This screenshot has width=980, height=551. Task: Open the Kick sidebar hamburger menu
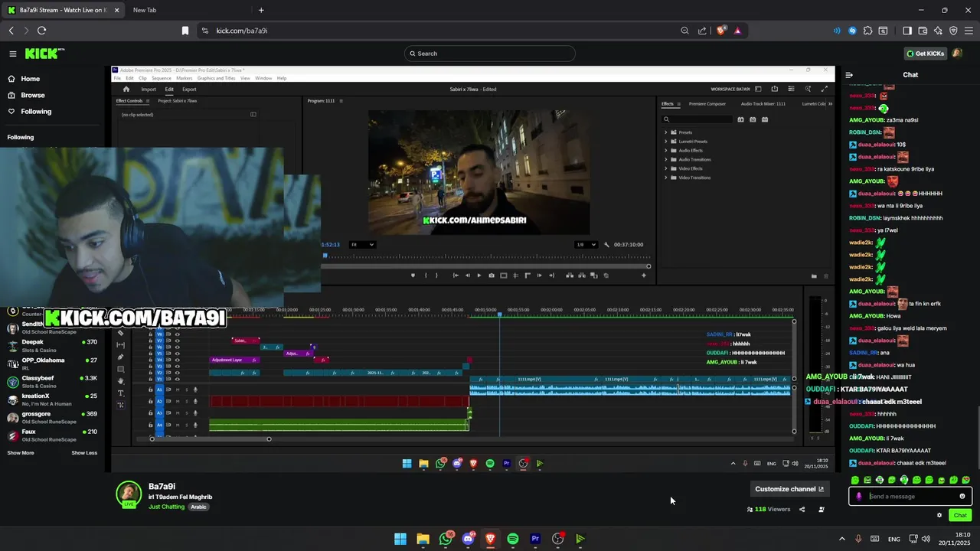point(13,54)
